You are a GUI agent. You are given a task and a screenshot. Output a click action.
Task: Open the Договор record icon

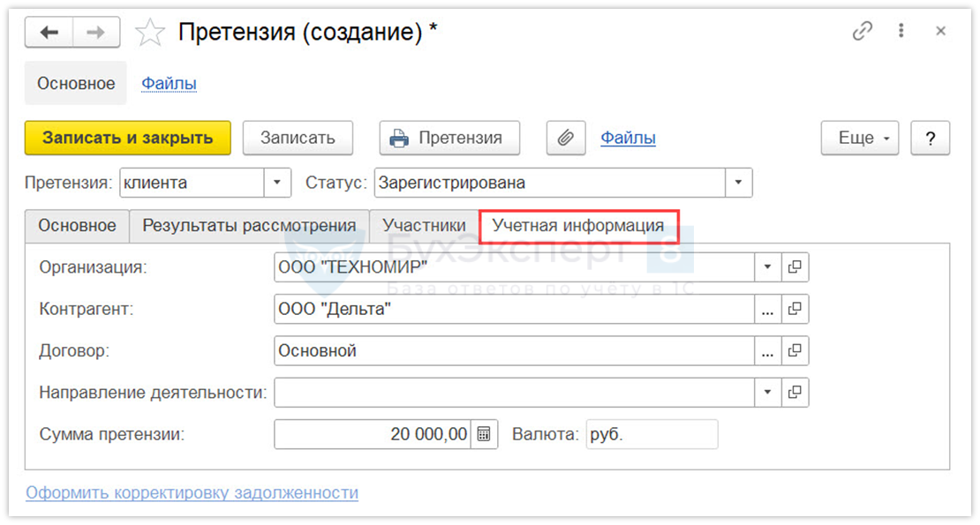[795, 350]
